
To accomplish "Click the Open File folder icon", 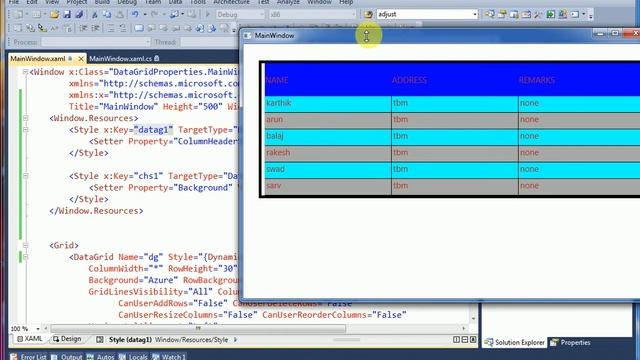I will tap(54, 14).
